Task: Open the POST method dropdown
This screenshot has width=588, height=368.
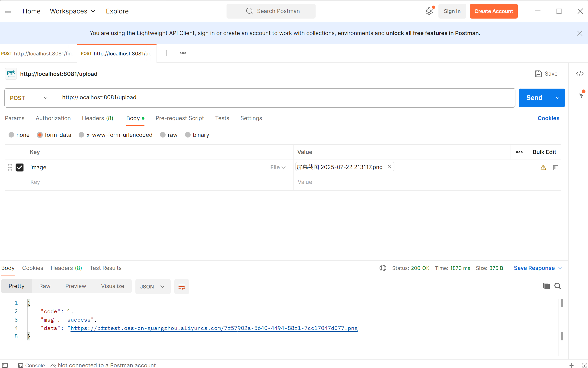Action: [x=29, y=98]
